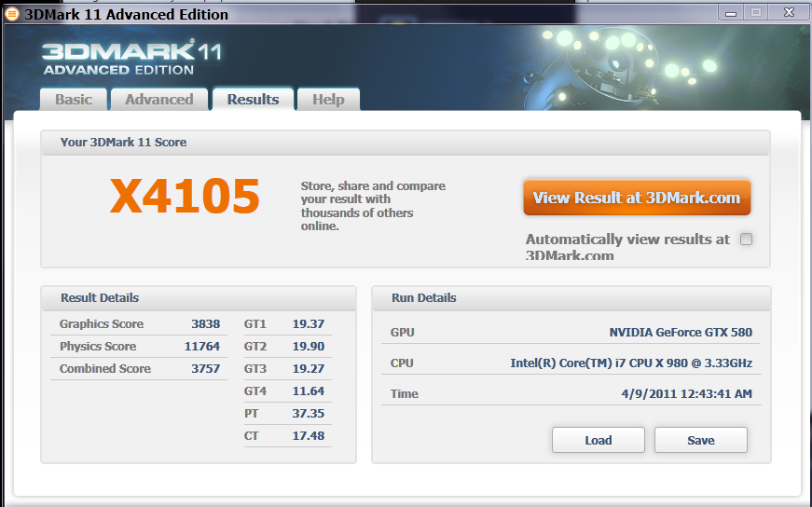Click CT value 17.48
Screen dimensions: 812x507
point(309,435)
